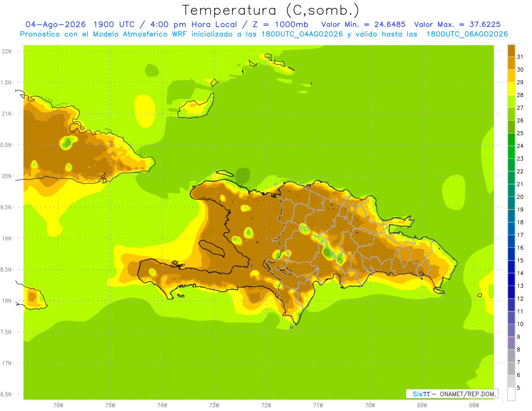Image resolution: width=532 pixels, height=411 pixels.
Task: Click the swatch between 25 and 26
Action: click(511, 127)
